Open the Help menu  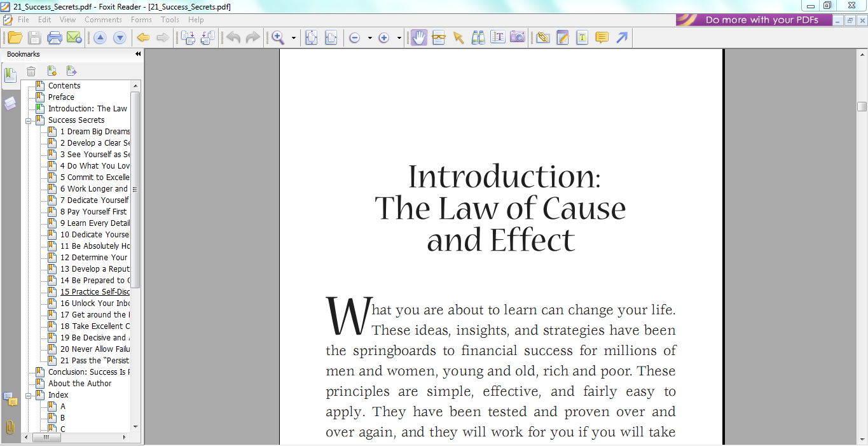pyautogui.click(x=196, y=20)
